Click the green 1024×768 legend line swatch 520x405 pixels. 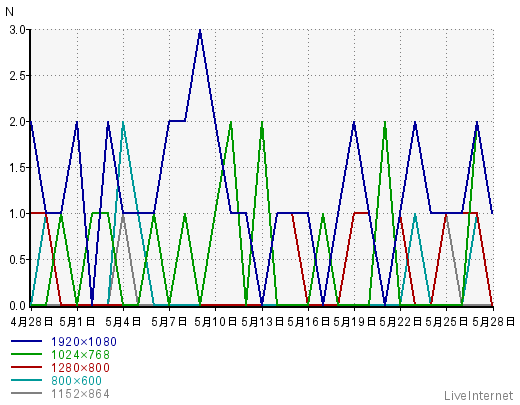(x=27, y=354)
